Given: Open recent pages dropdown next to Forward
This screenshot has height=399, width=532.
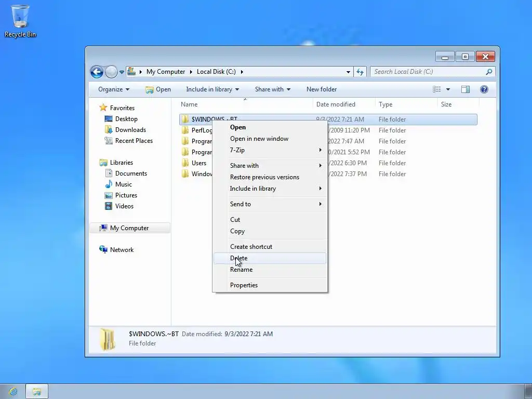Looking at the screenshot, I should point(122,72).
